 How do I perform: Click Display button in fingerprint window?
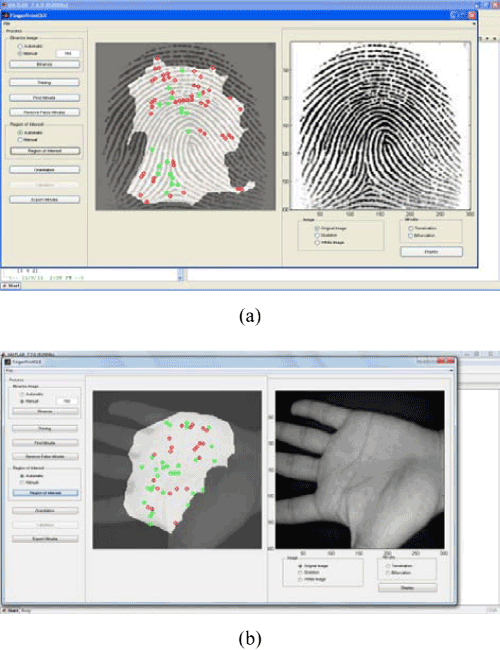(x=432, y=252)
